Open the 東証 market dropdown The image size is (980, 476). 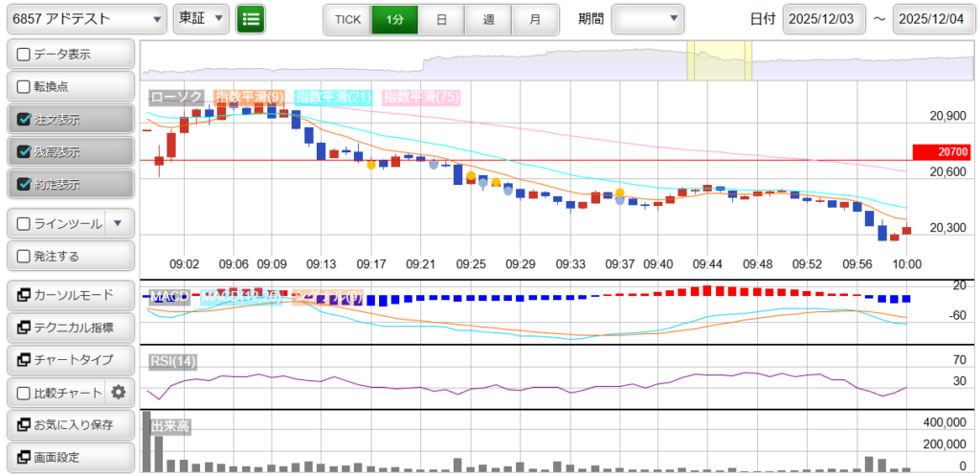201,19
